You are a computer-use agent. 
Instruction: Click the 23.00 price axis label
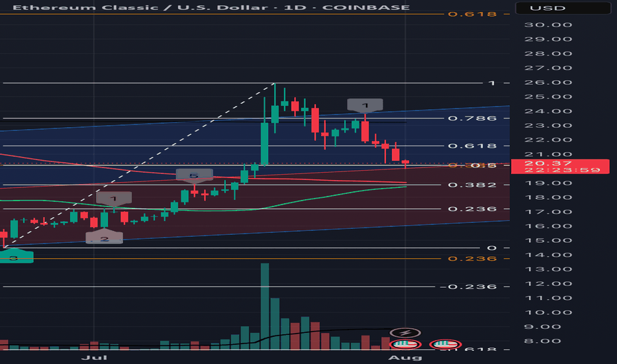pos(548,126)
